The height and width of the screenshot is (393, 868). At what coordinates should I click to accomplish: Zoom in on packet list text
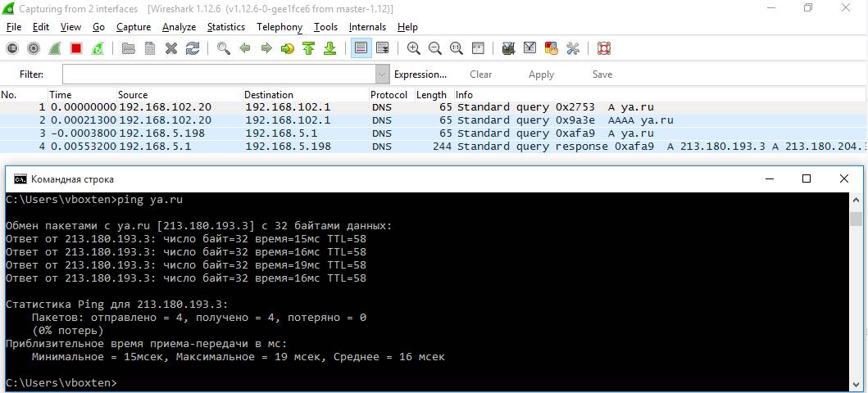click(414, 48)
